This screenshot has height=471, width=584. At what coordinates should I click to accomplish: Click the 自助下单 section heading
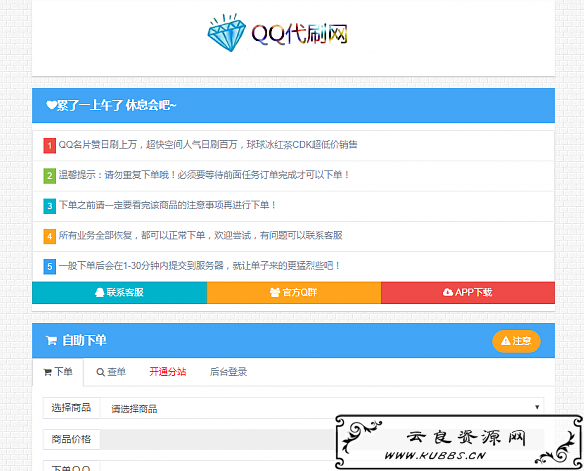click(x=85, y=341)
